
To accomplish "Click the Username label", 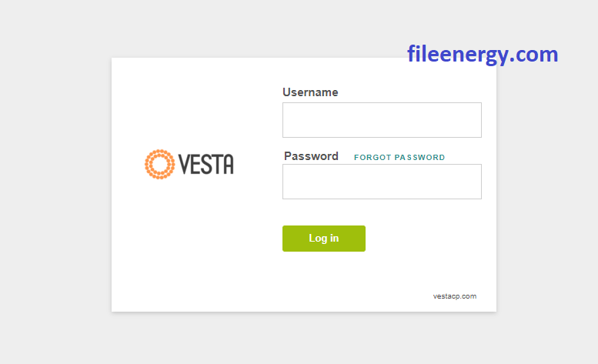I will (x=310, y=92).
